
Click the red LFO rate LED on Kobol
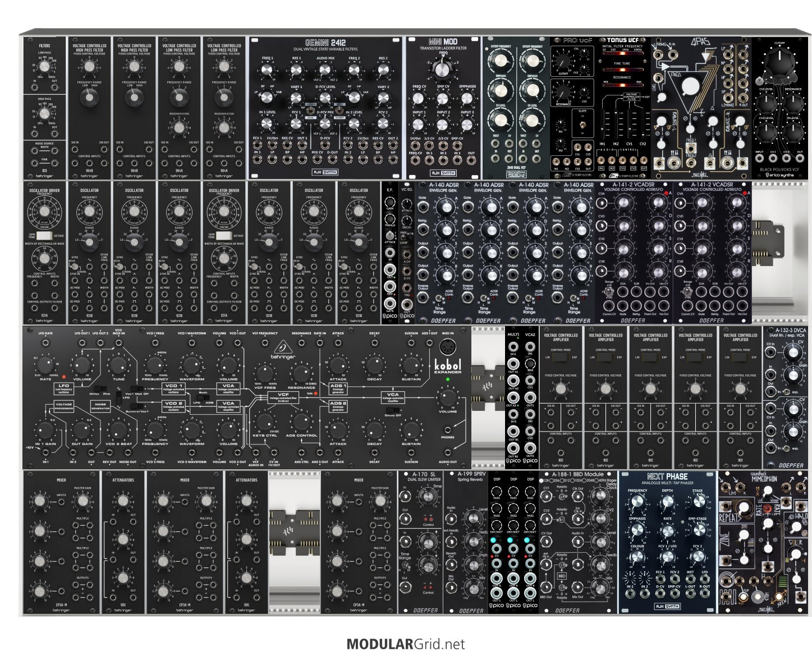(64, 377)
